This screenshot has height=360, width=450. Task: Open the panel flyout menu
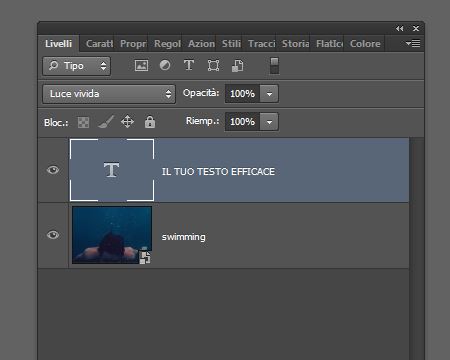click(413, 43)
